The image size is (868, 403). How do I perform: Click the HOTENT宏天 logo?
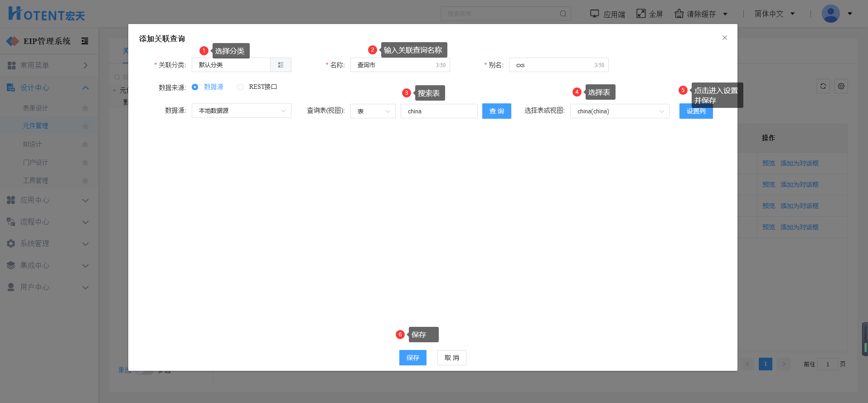(47, 14)
